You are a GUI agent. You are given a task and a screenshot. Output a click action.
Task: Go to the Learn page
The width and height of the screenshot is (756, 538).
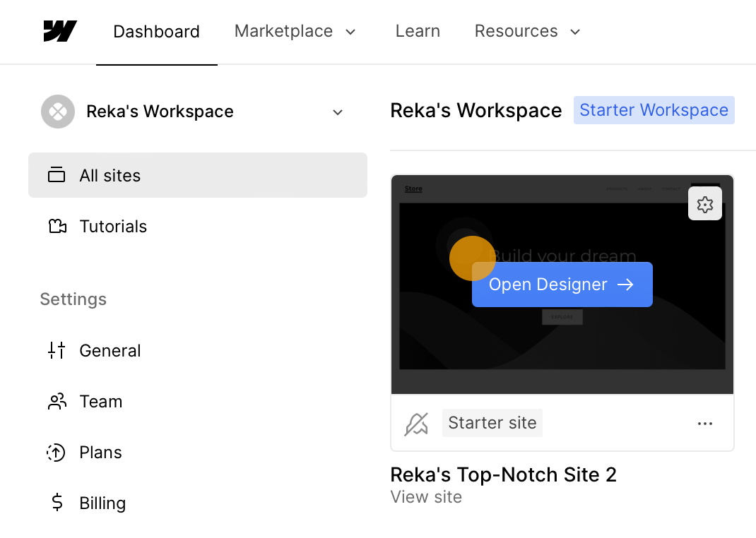point(418,31)
